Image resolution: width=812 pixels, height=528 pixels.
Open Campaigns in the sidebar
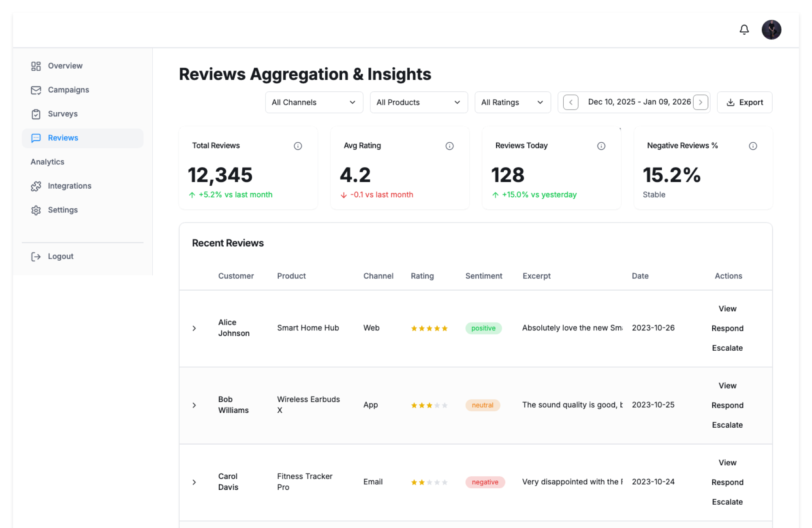pos(68,90)
